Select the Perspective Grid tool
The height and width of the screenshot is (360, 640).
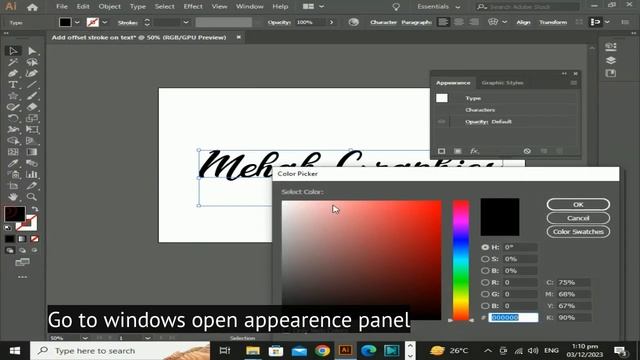tap(32, 141)
